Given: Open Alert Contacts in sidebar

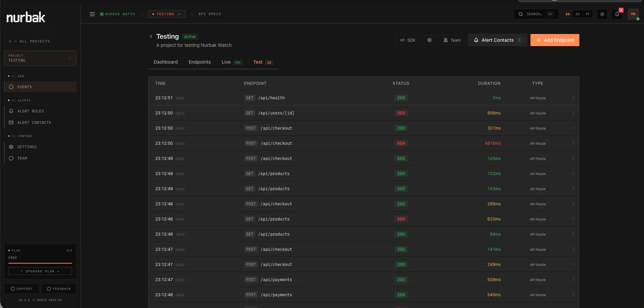Looking at the screenshot, I should coord(40,123).
